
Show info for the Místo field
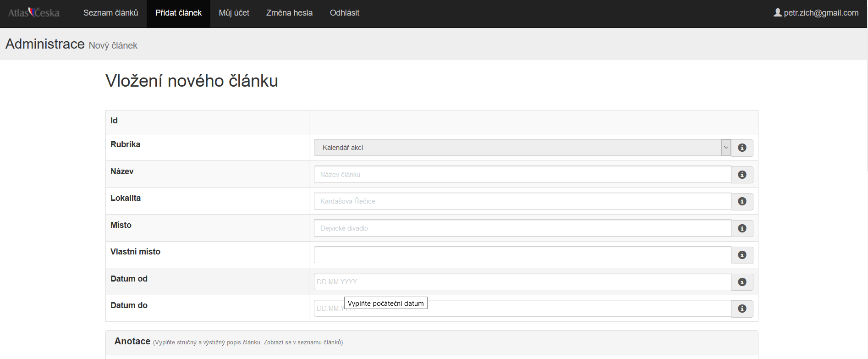(x=742, y=228)
